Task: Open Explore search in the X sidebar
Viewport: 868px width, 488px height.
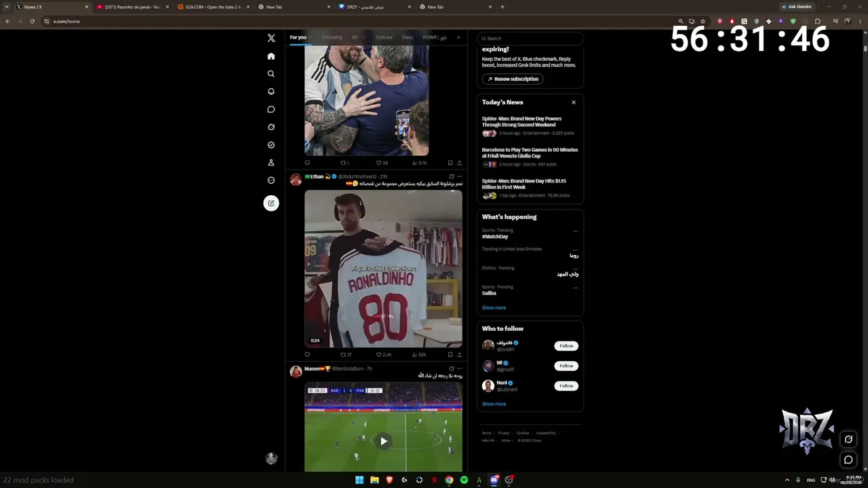Action: [271, 74]
